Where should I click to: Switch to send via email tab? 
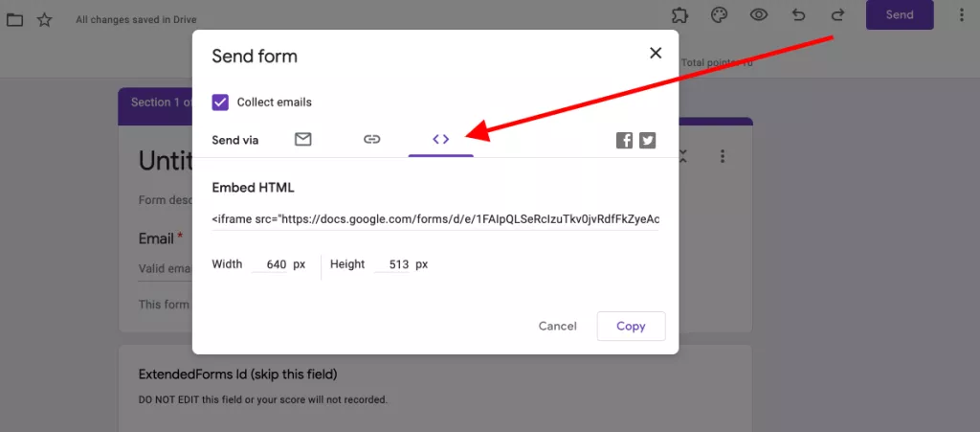pyautogui.click(x=303, y=140)
